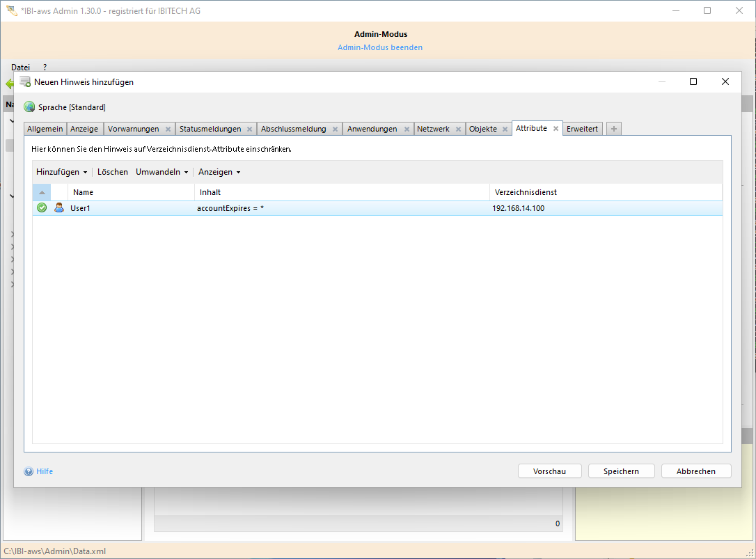
Task: Open the Datei menu
Action: pos(20,68)
